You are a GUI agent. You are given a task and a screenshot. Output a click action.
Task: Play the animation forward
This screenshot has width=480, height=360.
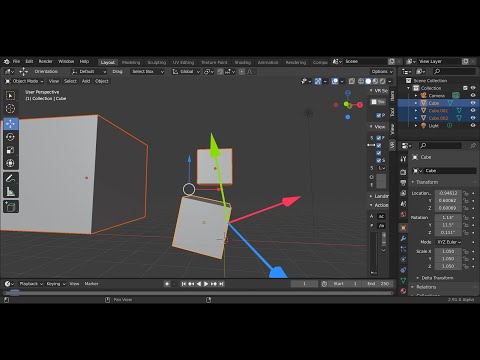click(206, 284)
